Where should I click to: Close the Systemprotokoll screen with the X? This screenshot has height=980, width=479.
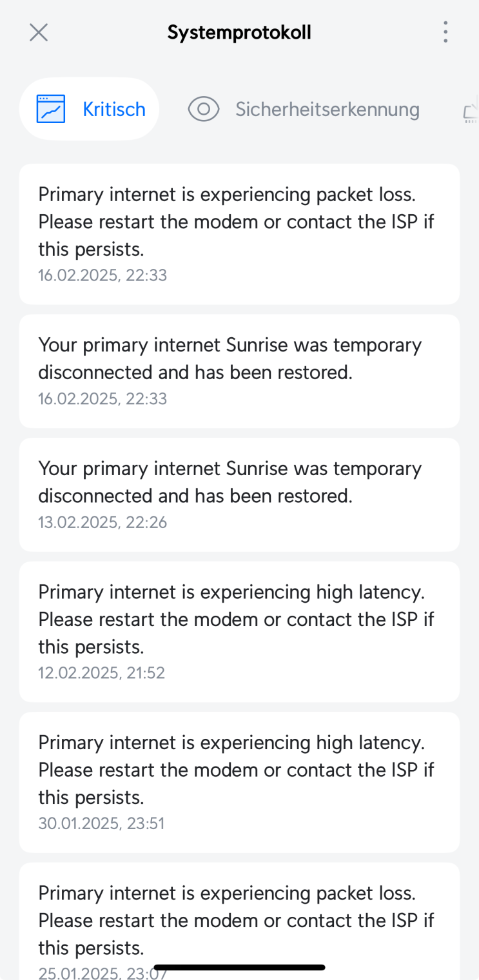[39, 32]
